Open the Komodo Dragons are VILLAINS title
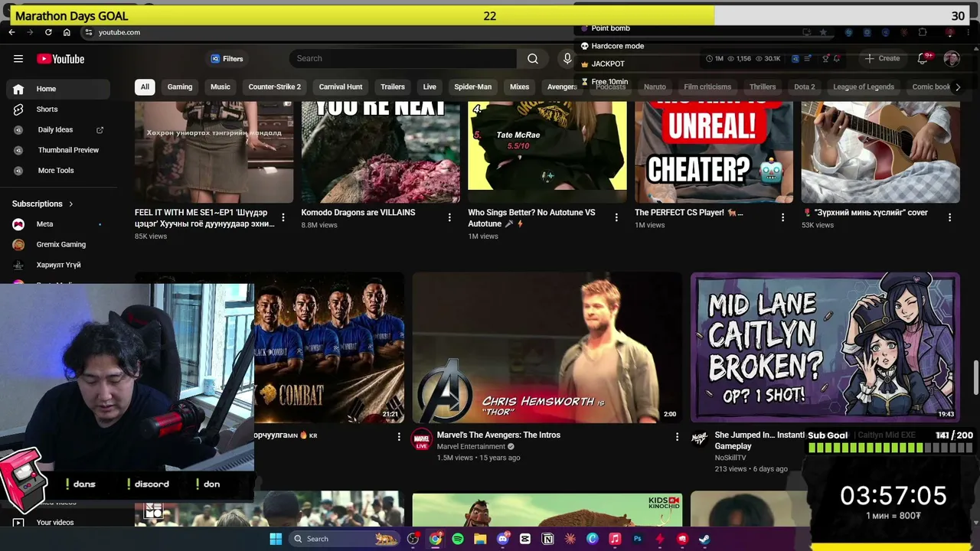Viewport: 980px width, 551px height. [358, 213]
